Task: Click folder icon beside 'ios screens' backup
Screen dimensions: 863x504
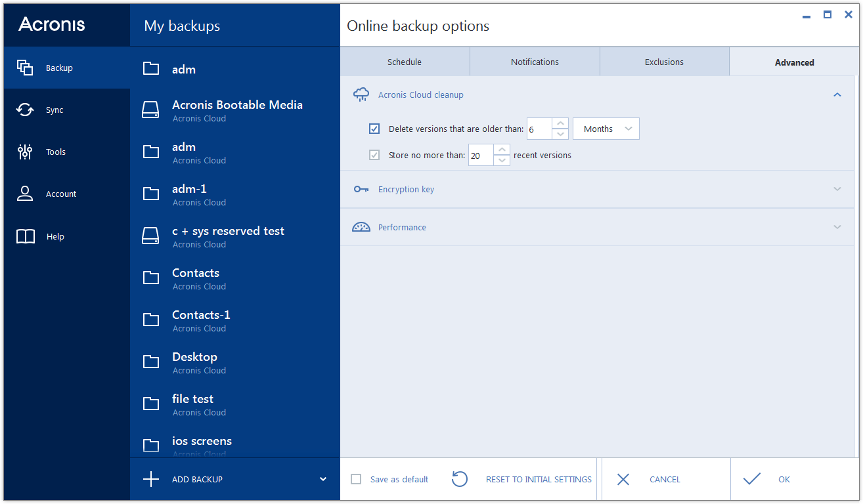Action: pos(151,446)
